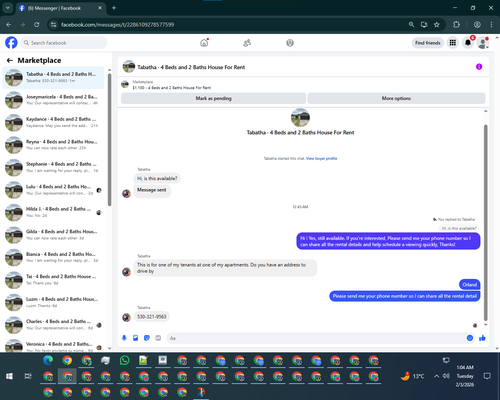Screen dimensions: 500x400
Task: Click the phone number 530-321-9563 message
Action: (x=152, y=316)
